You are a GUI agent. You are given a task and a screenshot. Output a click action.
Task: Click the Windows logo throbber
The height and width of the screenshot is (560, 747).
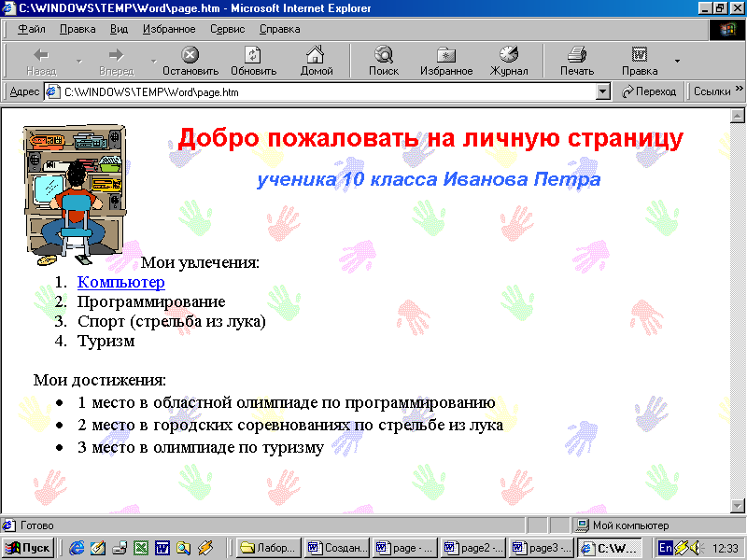tap(727, 30)
